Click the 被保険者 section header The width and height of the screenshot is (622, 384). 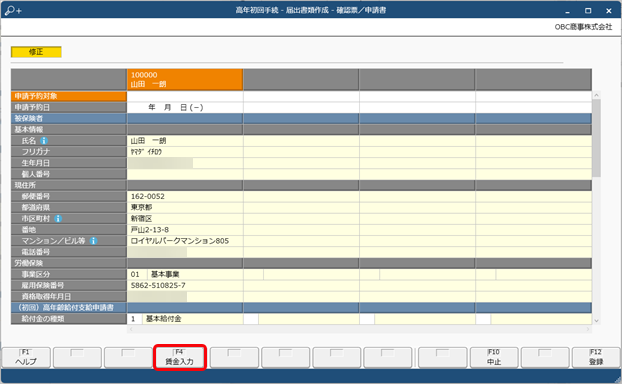(69, 119)
